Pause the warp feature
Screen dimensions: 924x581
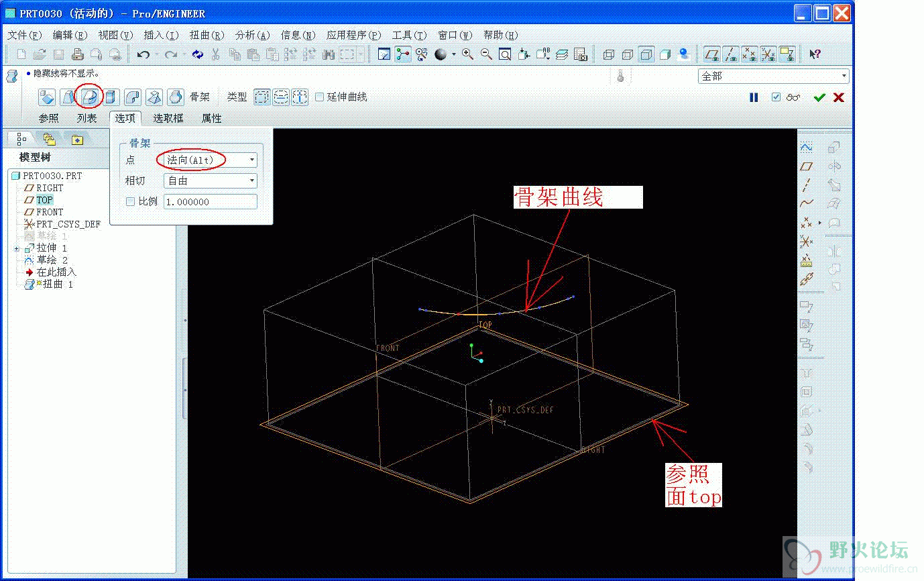(754, 97)
